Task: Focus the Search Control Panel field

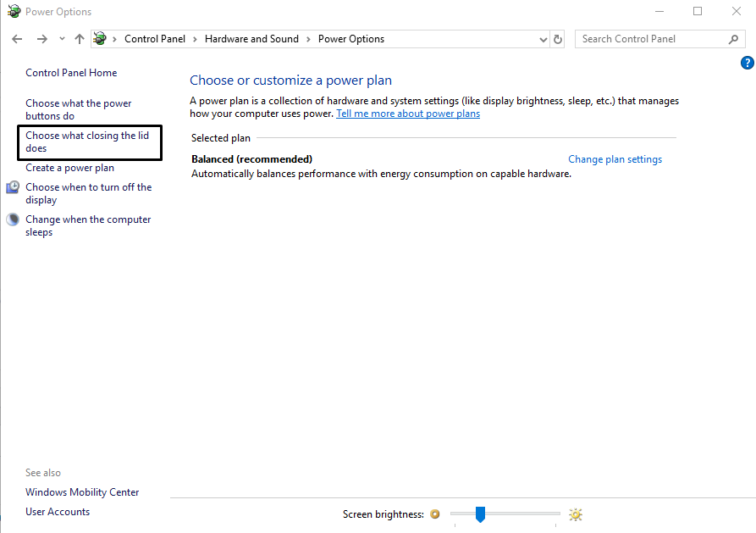Action: pos(660,39)
